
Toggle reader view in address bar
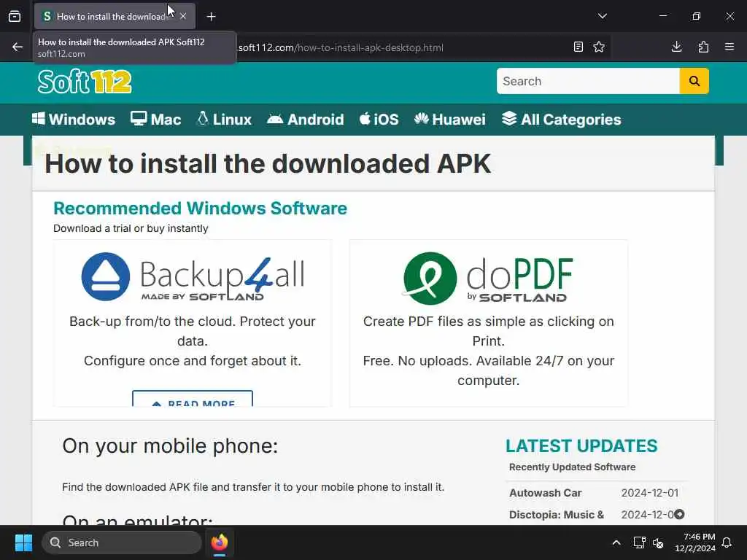[578, 47]
